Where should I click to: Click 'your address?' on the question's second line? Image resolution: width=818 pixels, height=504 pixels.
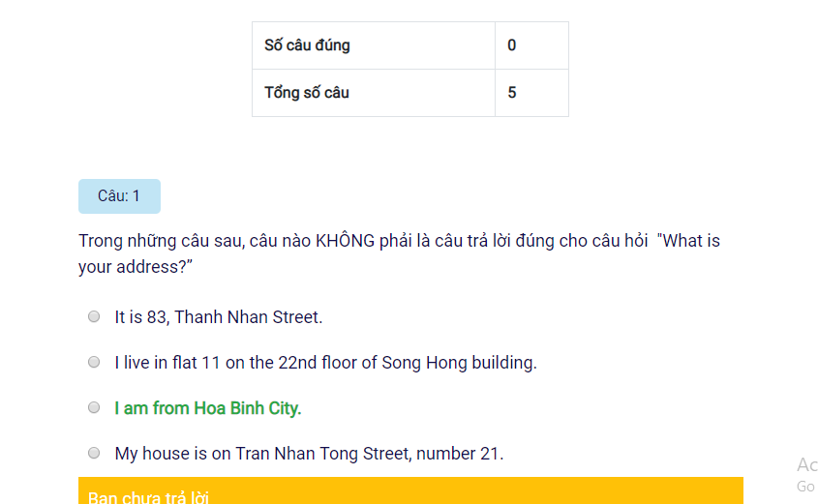coord(136,267)
